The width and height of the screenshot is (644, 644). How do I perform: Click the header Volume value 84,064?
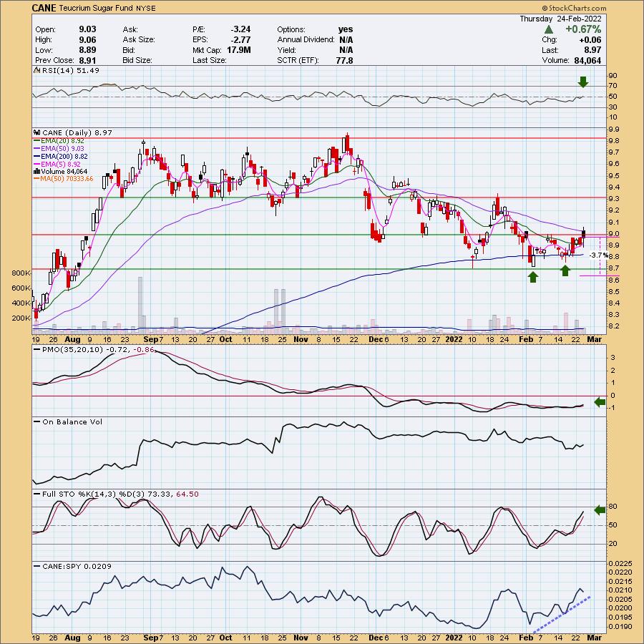[x=587, y=60]
